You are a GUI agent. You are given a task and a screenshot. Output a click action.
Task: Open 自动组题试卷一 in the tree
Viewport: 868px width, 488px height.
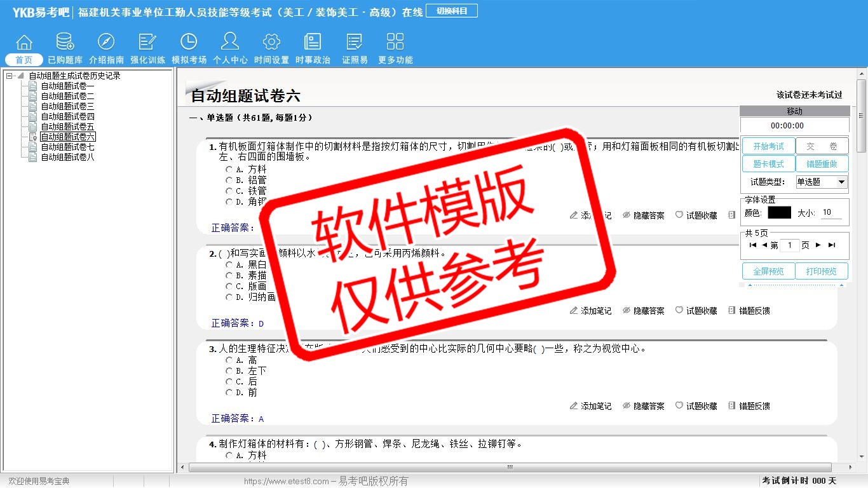tap(67, 86)
